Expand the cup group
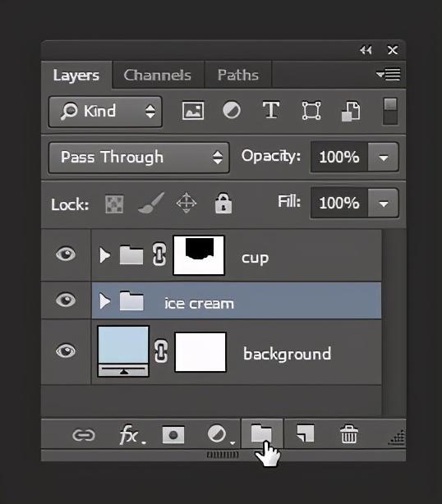The height and width of the screenshot is (504, 442). (104, 255)
